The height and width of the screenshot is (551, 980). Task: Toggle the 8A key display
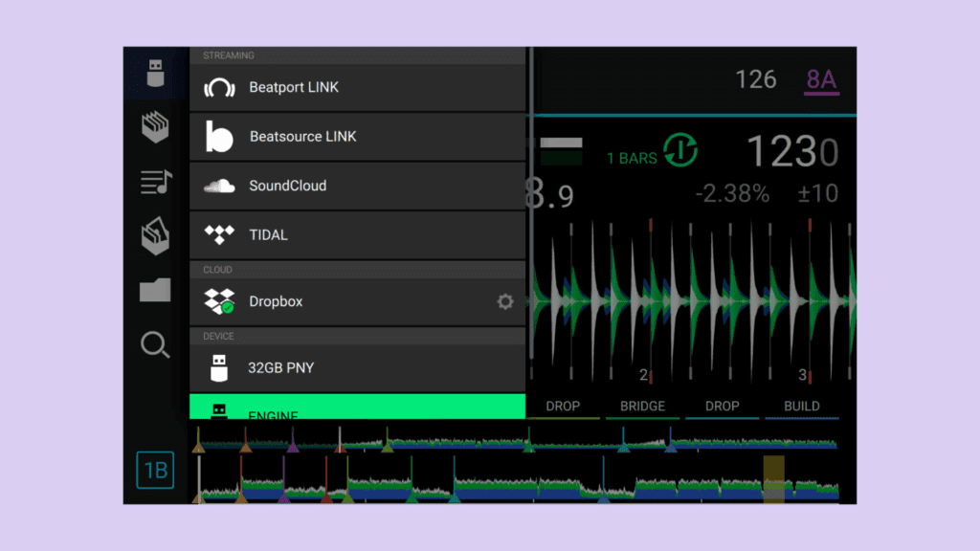[821, 80]
